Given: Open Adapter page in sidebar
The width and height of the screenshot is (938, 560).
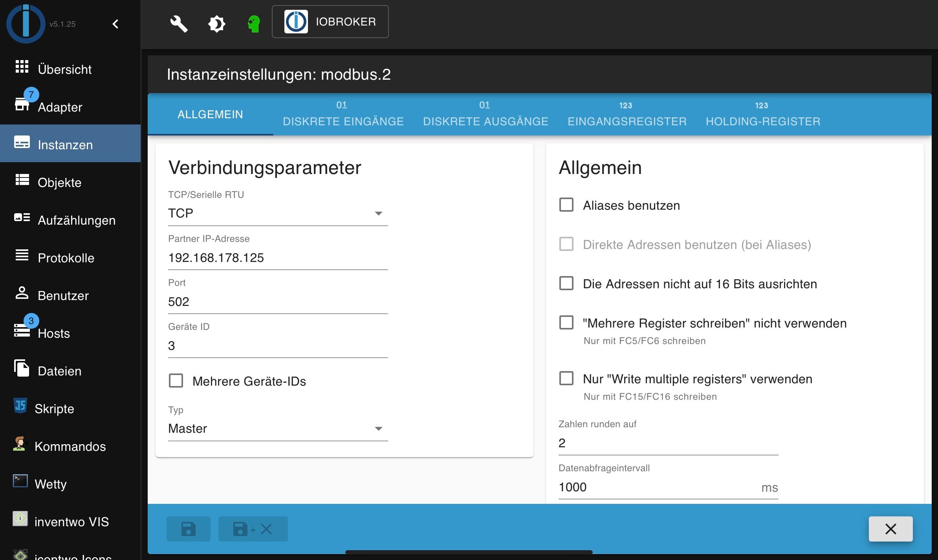Looking at the screenshot, I should pos(60,107).
